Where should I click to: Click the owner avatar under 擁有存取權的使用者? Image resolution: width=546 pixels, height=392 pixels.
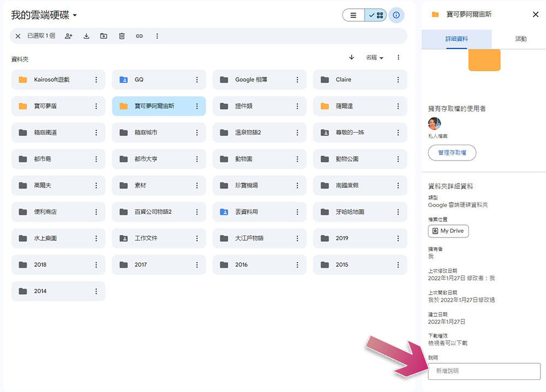point(434,123)
